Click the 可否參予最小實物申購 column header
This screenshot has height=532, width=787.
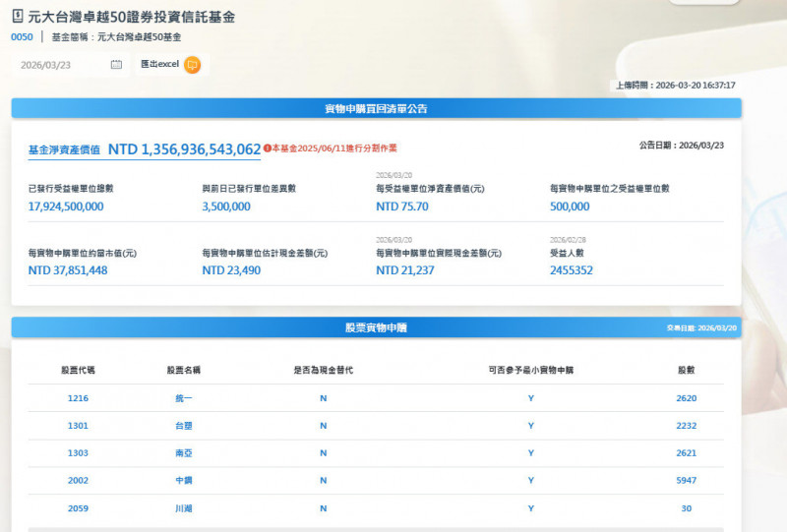[531, 370]
